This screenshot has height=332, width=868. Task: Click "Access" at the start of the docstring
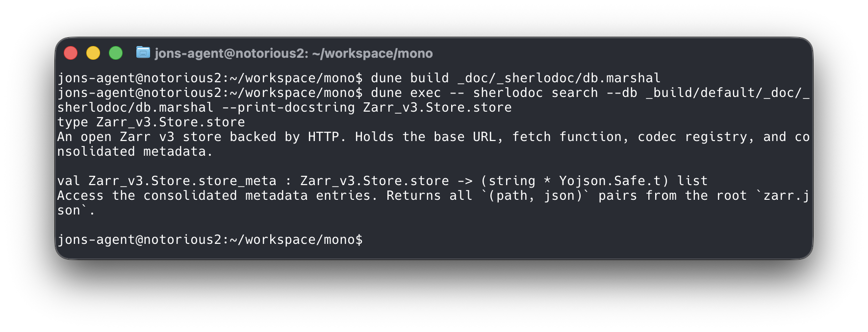point(80,196)
